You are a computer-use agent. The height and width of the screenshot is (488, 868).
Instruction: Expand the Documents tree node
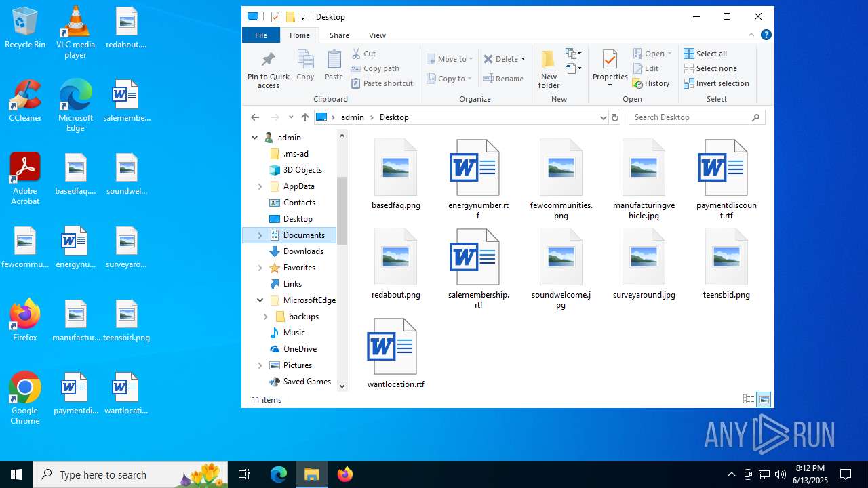(x=260, y=235)
